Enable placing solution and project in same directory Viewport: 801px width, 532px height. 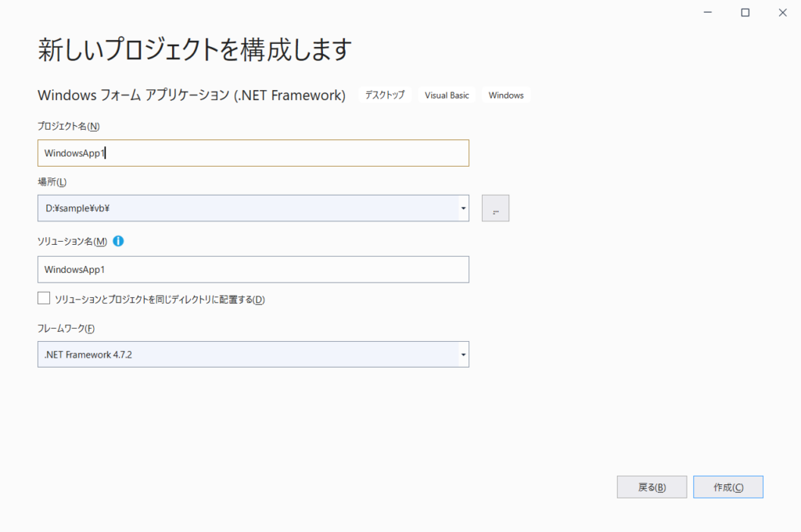coord(44,298)
